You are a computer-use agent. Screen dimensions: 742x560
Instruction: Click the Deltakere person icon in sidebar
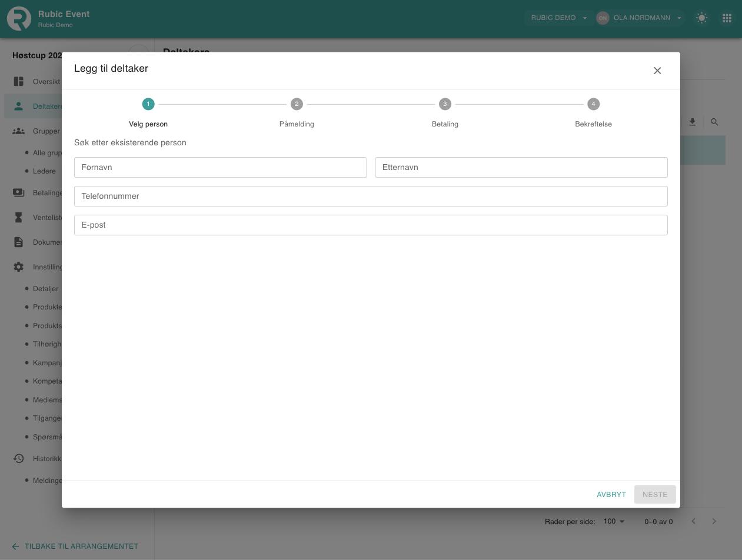click(19, 106)
